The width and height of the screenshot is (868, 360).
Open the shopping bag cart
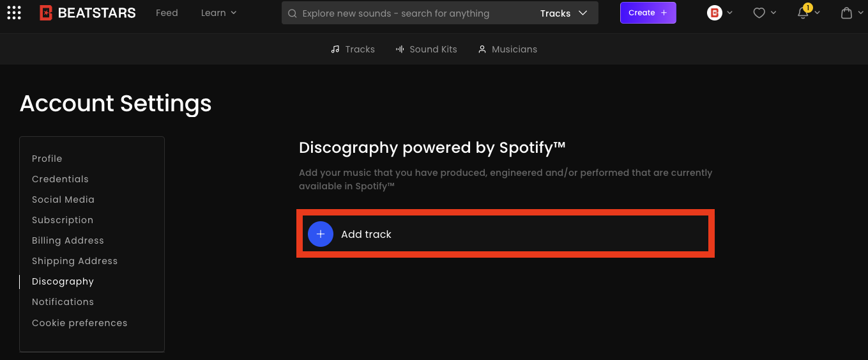[x=846, y=13]
